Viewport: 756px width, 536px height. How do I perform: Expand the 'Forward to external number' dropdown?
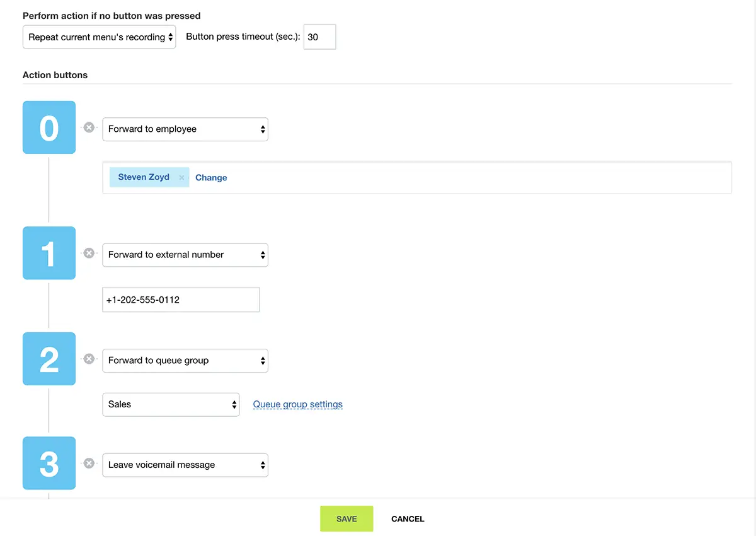(185, 255)
